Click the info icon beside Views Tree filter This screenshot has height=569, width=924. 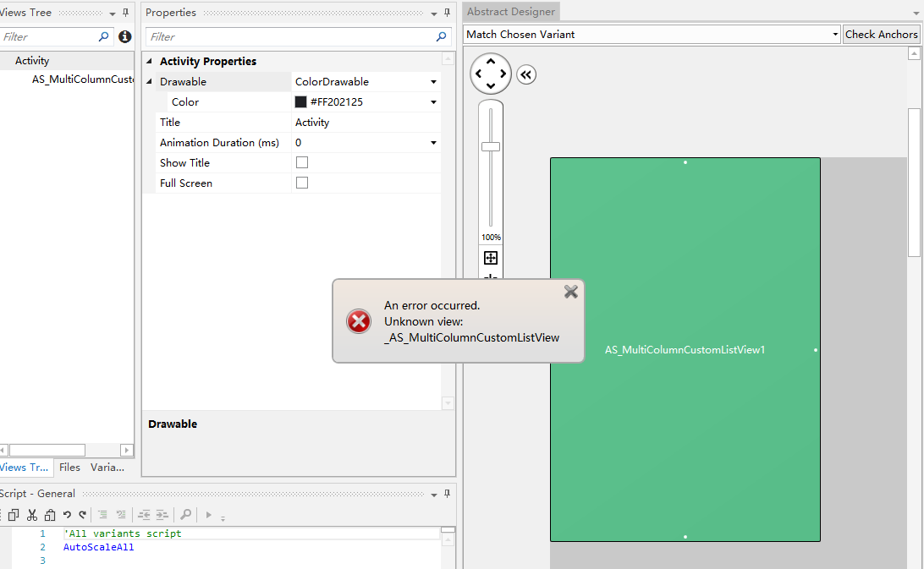pyautogui.click(x=125, y=36)
